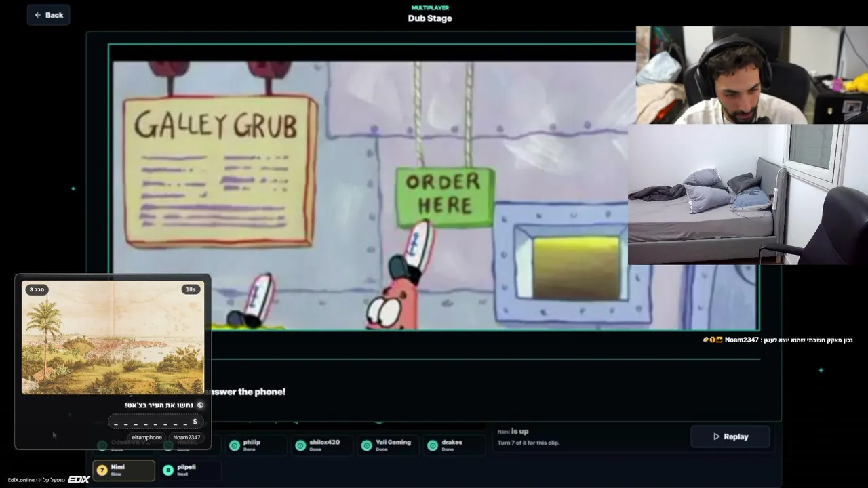Click the crown badge beside Noam2347 in chat
This screenshot has width=868, height=488.
(x=719, y=340)
